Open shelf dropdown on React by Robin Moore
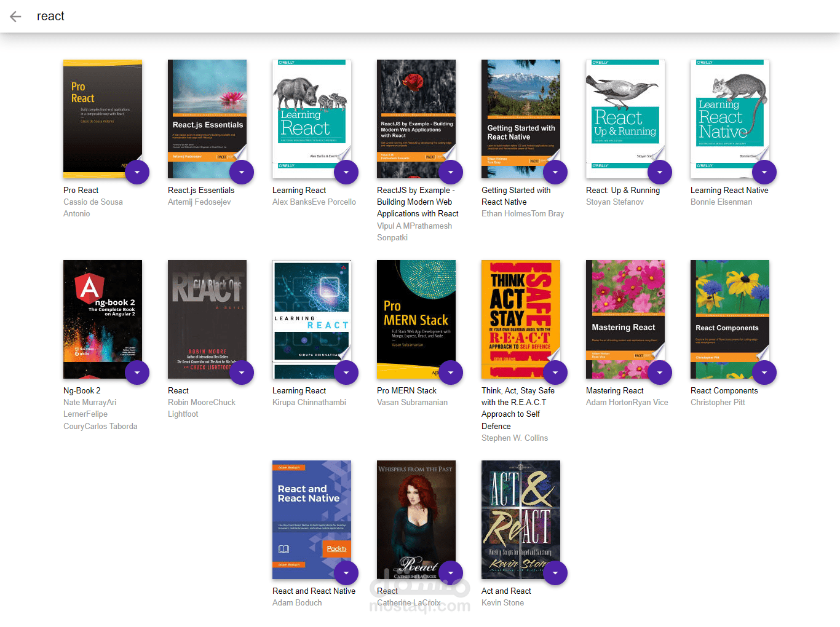The image size is (840, 627). [x=242, y=373]
